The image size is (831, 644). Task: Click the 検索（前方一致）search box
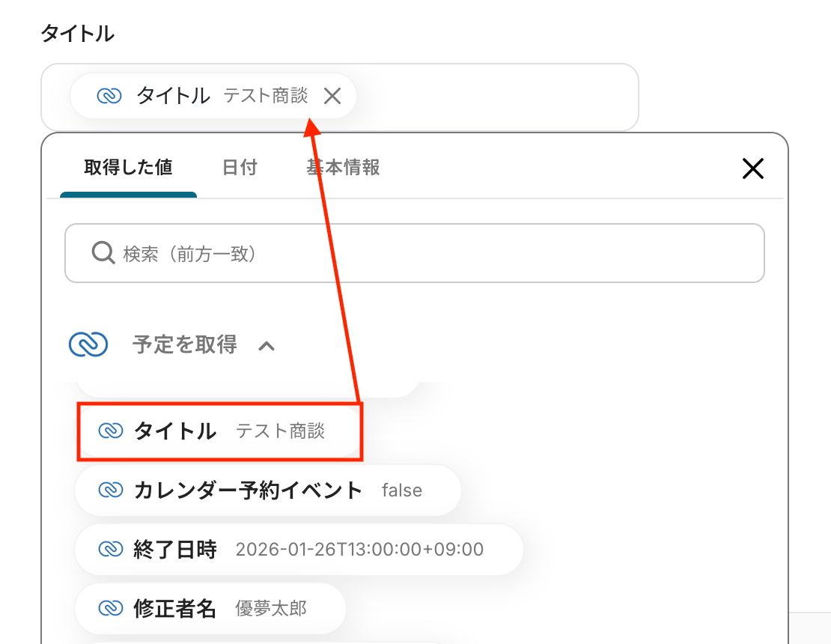[434, 253]
